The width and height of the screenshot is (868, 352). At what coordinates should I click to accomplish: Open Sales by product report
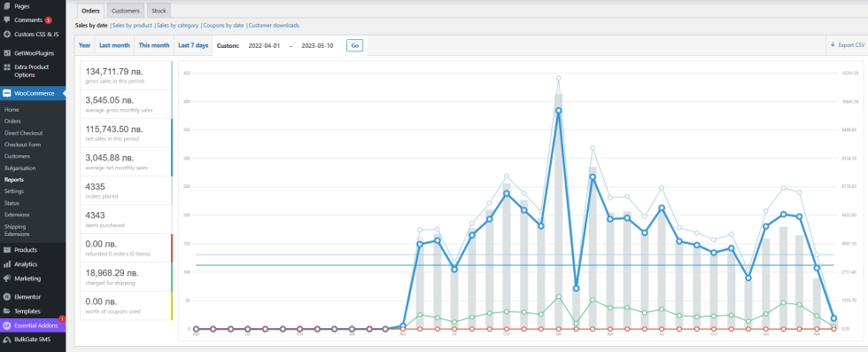(132, 26)
